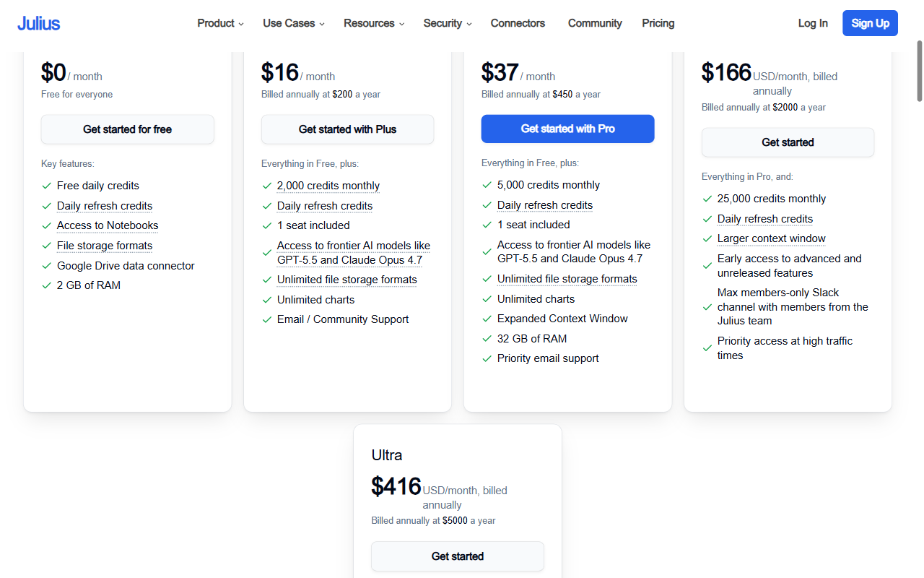The height and width of the screenshot is (578, 924).
Task: Go to the Connectors page
Action: click(518, 23)
